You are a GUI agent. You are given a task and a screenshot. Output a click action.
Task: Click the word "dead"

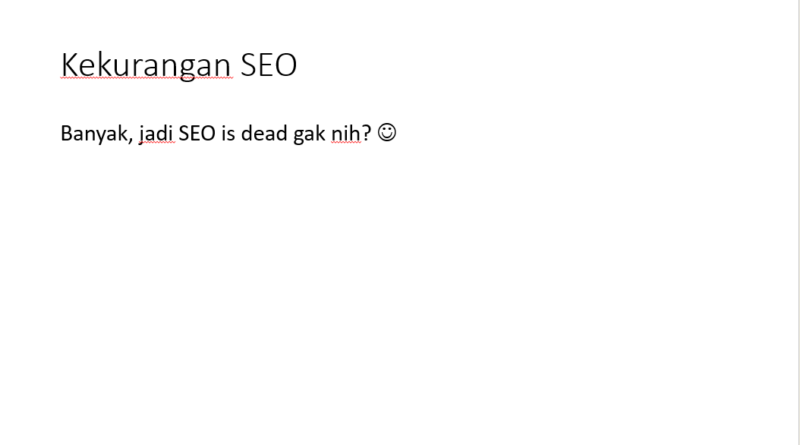point(264,133)
